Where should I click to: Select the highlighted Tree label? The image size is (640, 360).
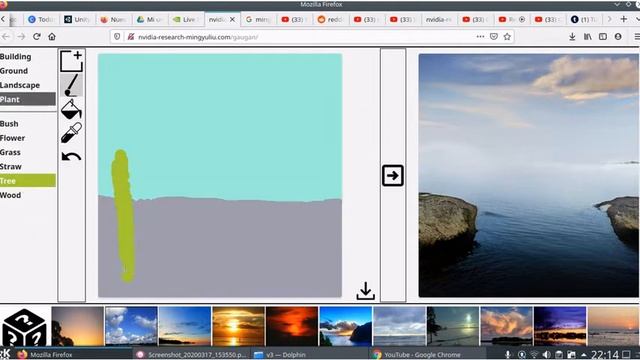pos(28,180)
